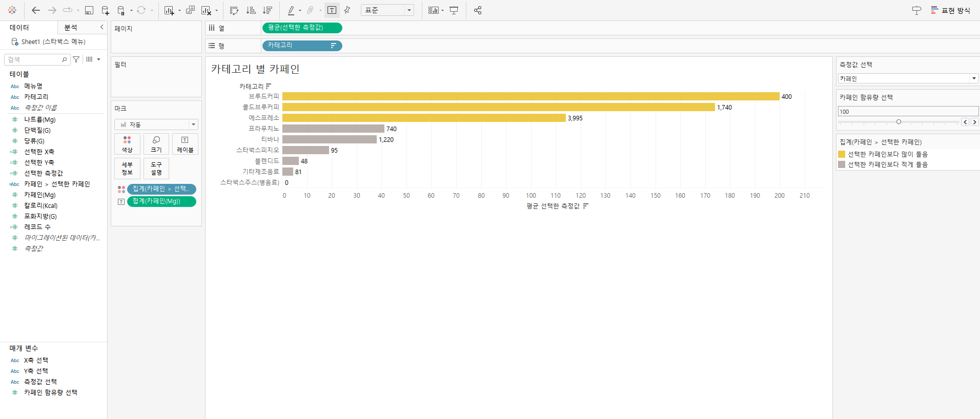The height and width of the screenshot is (419, 980).
Task: Switch to the 데이터 tab
Action: pos(19,28)
